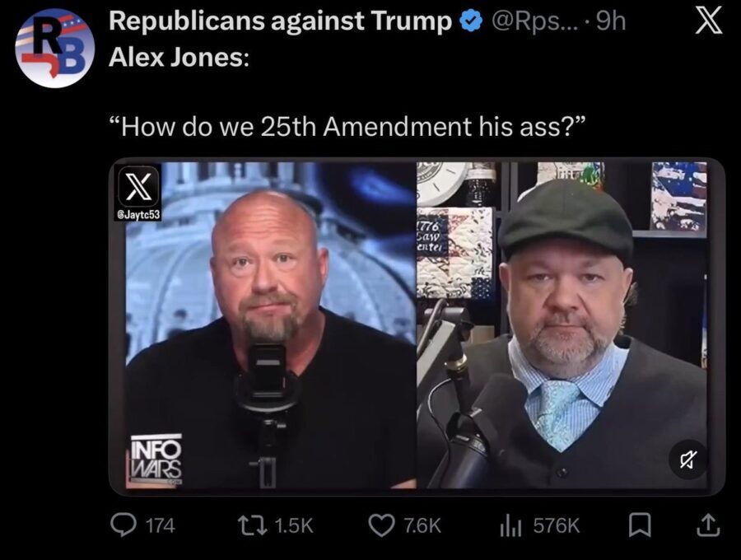Click the X watermark inside video
This screenshot has height=560, width=741.
[x=139, y=187]
